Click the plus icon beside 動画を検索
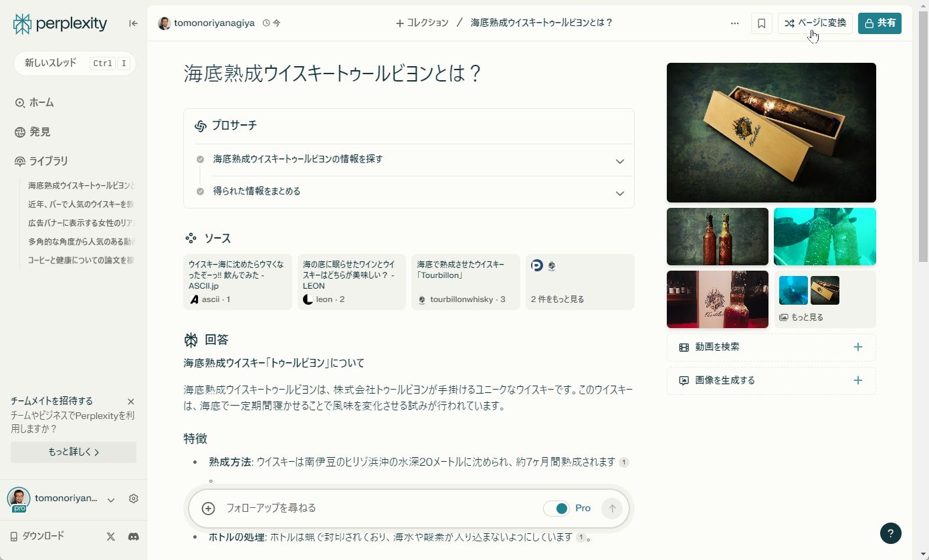 857,347
